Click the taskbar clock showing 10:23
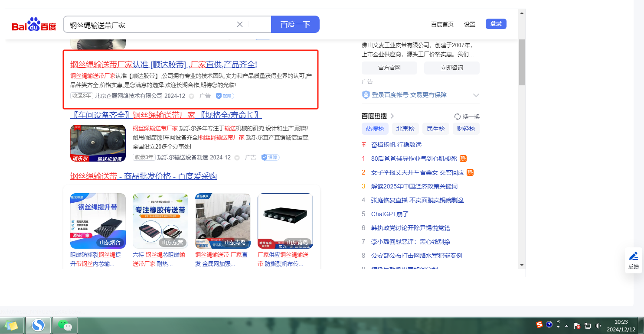The width and height of the screenshot is (644, 334). coord(621,325)
